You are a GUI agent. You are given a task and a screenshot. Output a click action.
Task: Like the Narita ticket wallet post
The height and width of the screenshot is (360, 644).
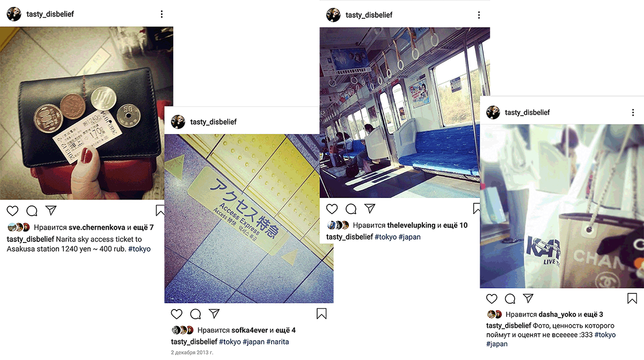[x=12, y=210]
